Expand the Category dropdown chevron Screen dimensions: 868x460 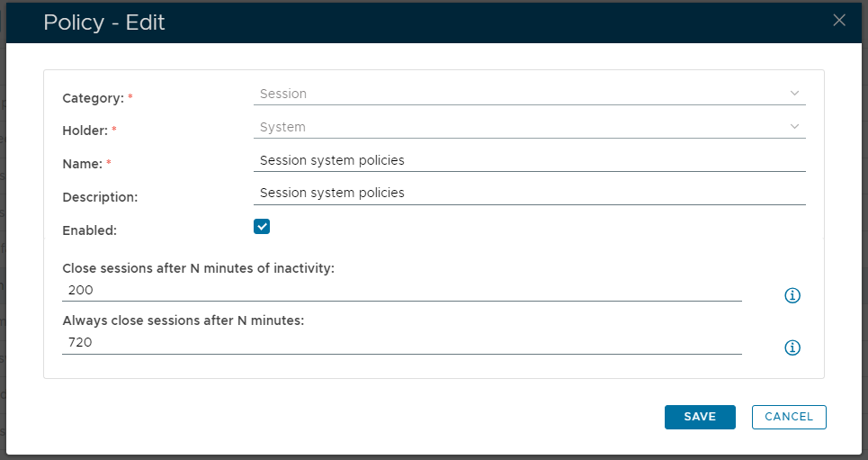tap(794, 94)
